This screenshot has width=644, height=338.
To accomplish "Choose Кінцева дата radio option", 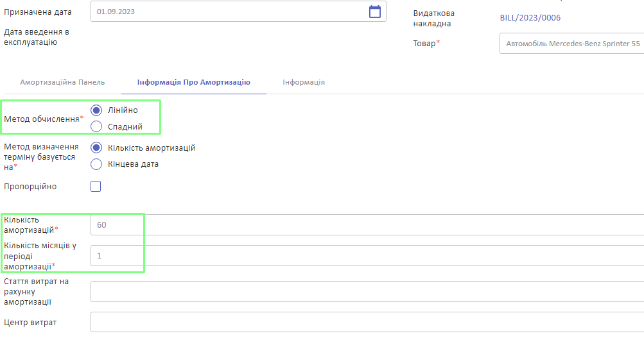I will tap(96, 164).
